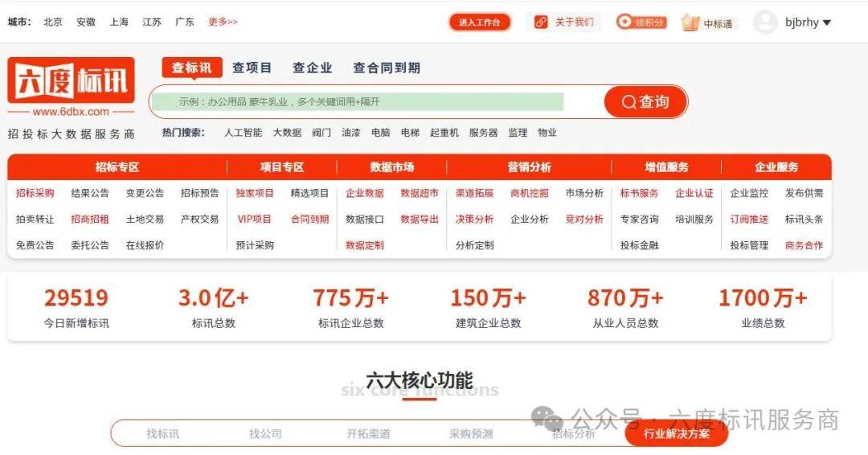868x455 pixels.
Task: Select the 查标讯 tab
Action: pos(191,68)
